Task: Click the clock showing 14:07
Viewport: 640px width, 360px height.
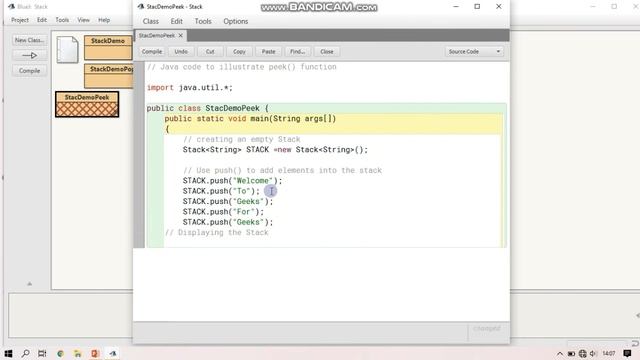Action: click(609, 353)
